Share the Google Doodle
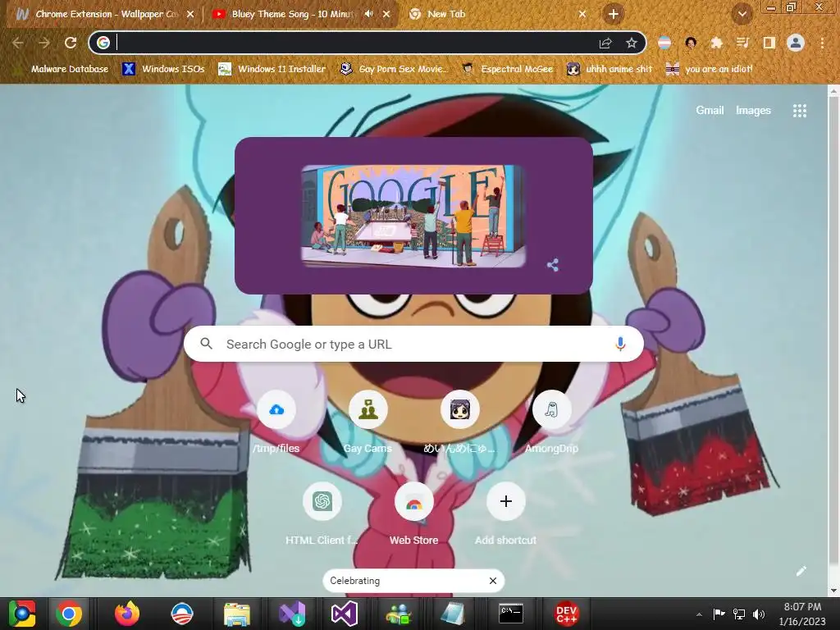Screen dimensions: 840x630 point(553,265)
